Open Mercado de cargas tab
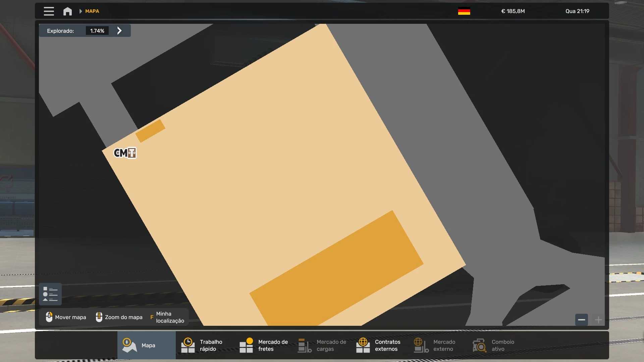The width and height of the screenshot is (644, 362). [322, 345]
